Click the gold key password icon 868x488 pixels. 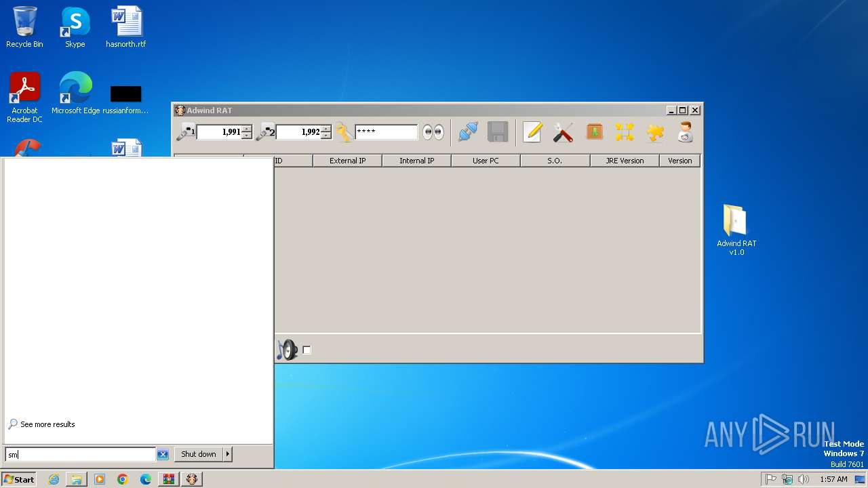pos(344,132)
